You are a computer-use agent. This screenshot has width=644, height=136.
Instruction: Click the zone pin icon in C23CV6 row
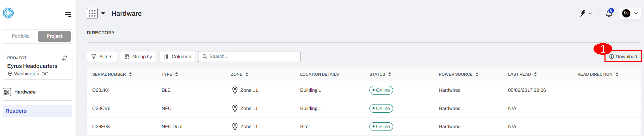tap(234, 108)
